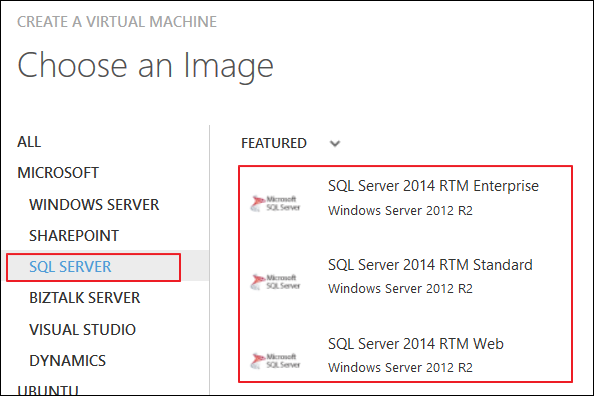Click SQL Server logo for 2014 RTM Standard
This screenshot has height=396, width=594.
coord(275,282)
